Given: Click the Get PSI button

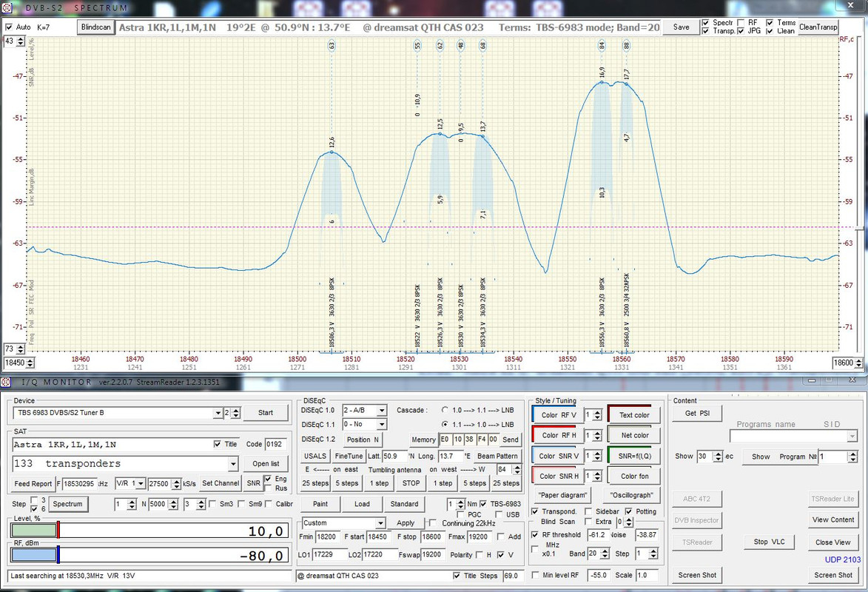Looking at the screenshot, I should click(x=697, y=413).
